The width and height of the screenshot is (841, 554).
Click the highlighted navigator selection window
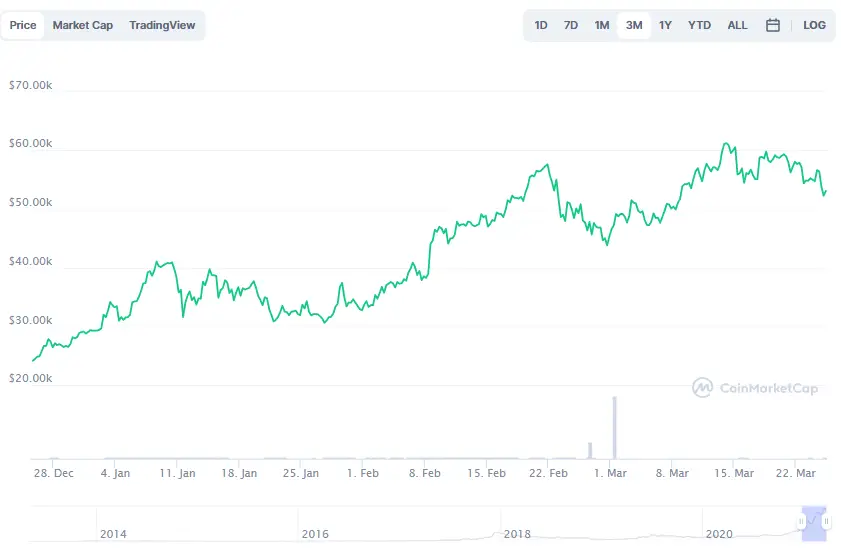(814, 523)
